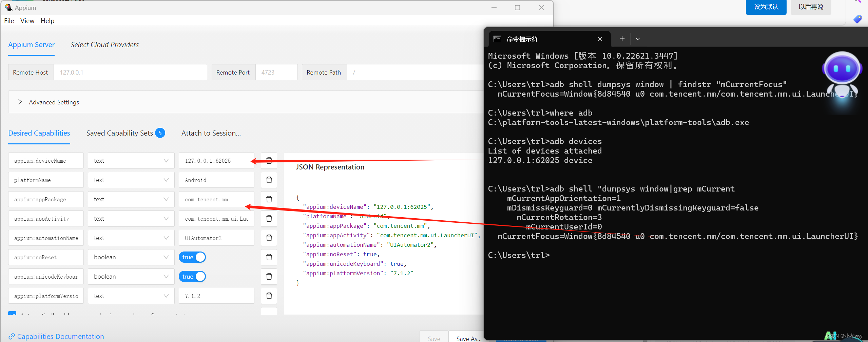
Task: Open the terminal tab dropdown chevron
Action: point(638,39)
